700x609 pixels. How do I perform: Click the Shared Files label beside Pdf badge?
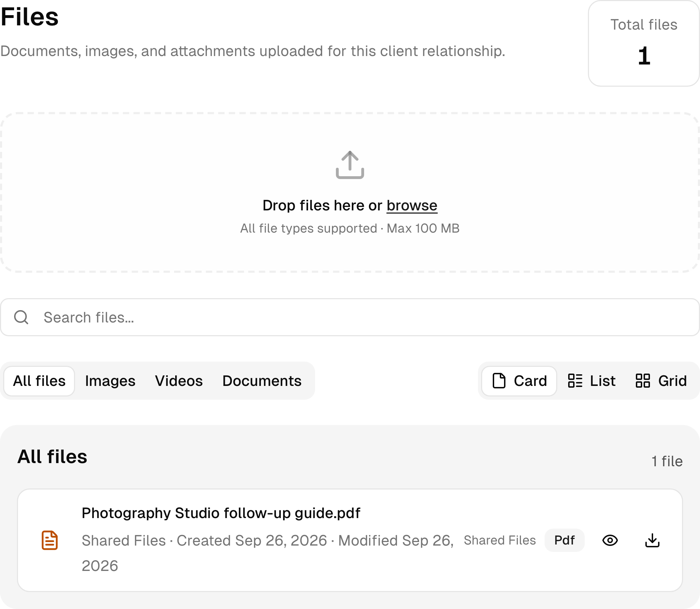coord(499,540)
